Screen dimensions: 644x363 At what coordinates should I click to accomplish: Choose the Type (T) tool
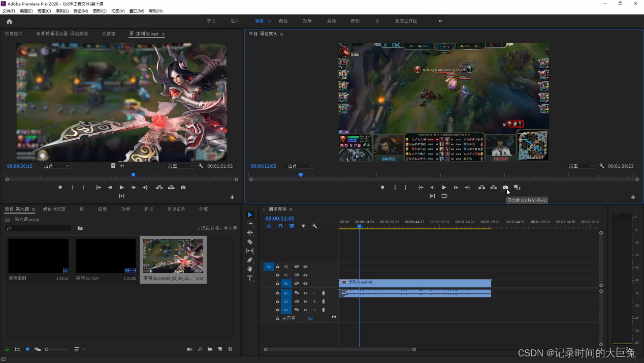[250, 278]
